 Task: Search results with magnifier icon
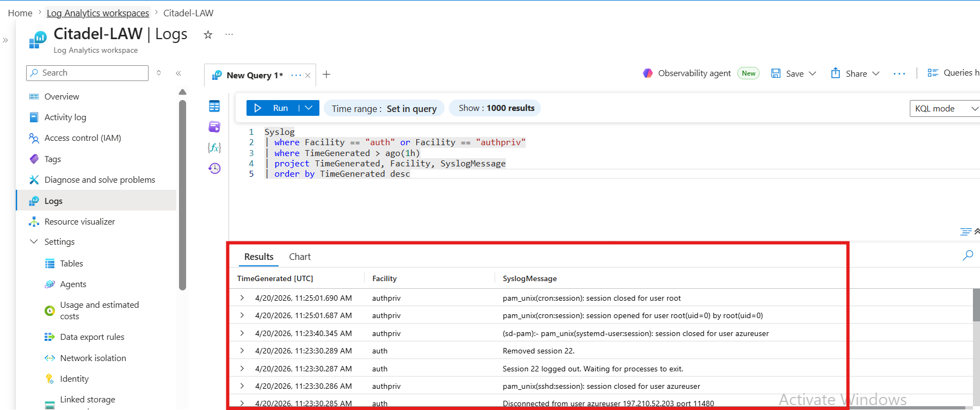point(968,255)
